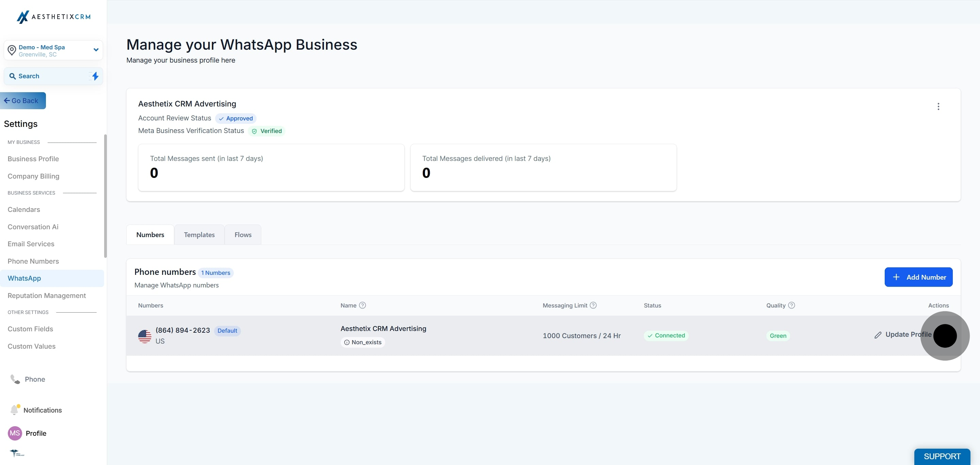Click the sidebar vertical scrollbar
Screen dimensions: 980x465
[105, 196]
